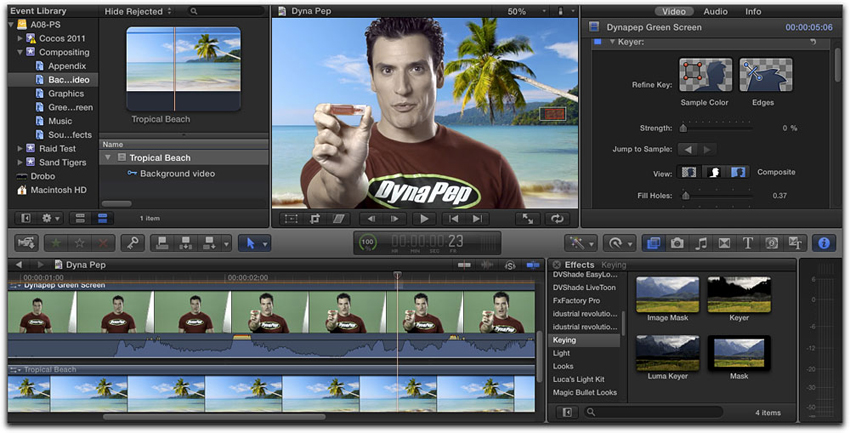Viewport: 850px width, 433px height.
Task: Click the viewer Distort tool icon
Action: tap(339, 219)
